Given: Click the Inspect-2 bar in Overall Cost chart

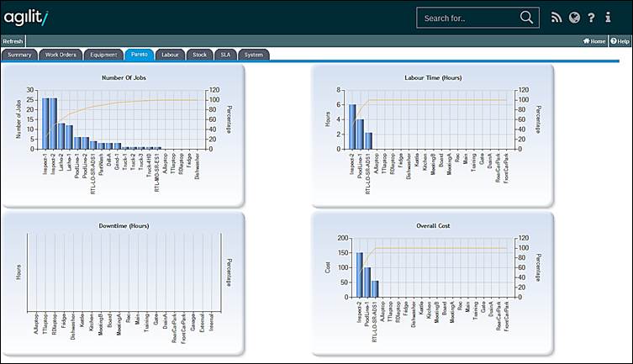Looking at the screenshot, I should tap(360, 274).
